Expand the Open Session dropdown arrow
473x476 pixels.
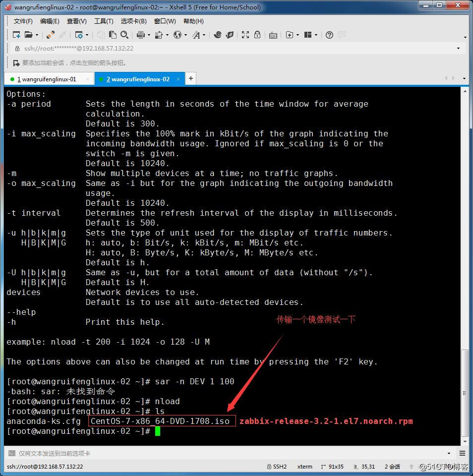coord(37,35)
